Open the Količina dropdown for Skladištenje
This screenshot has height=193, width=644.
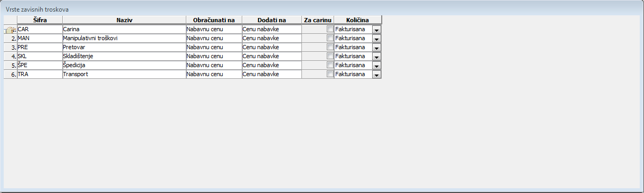376,57
